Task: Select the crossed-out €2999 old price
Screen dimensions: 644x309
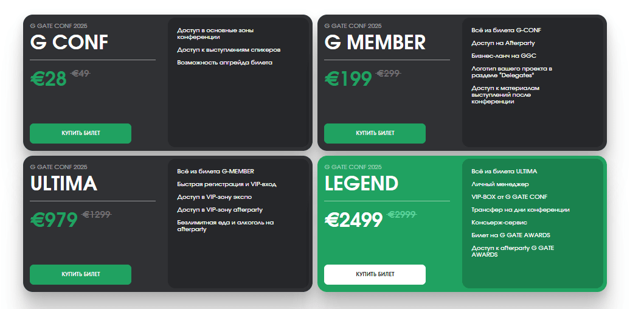Action: pyautogui.click(x=401, y=215)
